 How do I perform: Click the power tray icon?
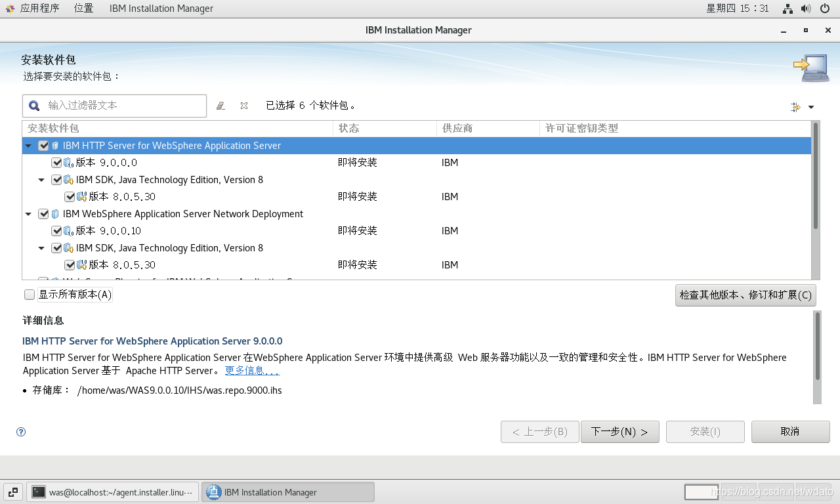coord(825,9)
